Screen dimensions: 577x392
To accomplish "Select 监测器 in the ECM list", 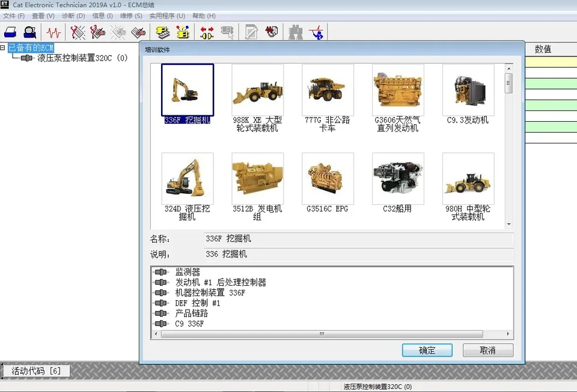I will [x=188, y=272].
